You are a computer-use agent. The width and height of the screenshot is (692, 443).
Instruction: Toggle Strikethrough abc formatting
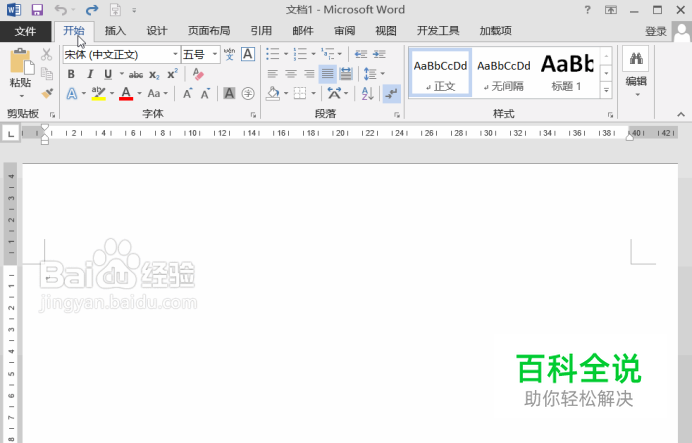click(136, 75)
